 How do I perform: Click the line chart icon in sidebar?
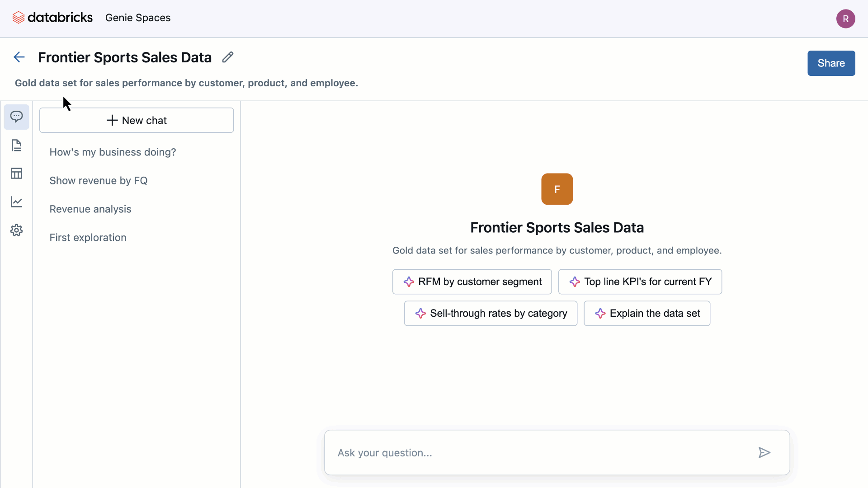[16, 202]
